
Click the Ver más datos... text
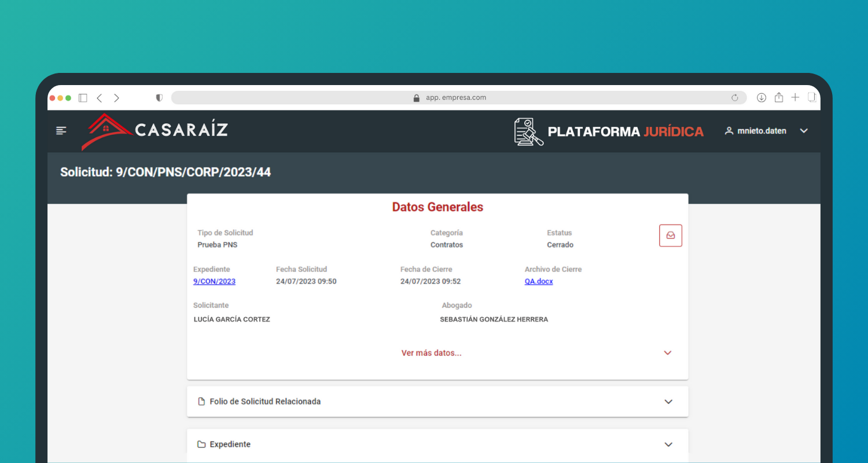point(431,353)
